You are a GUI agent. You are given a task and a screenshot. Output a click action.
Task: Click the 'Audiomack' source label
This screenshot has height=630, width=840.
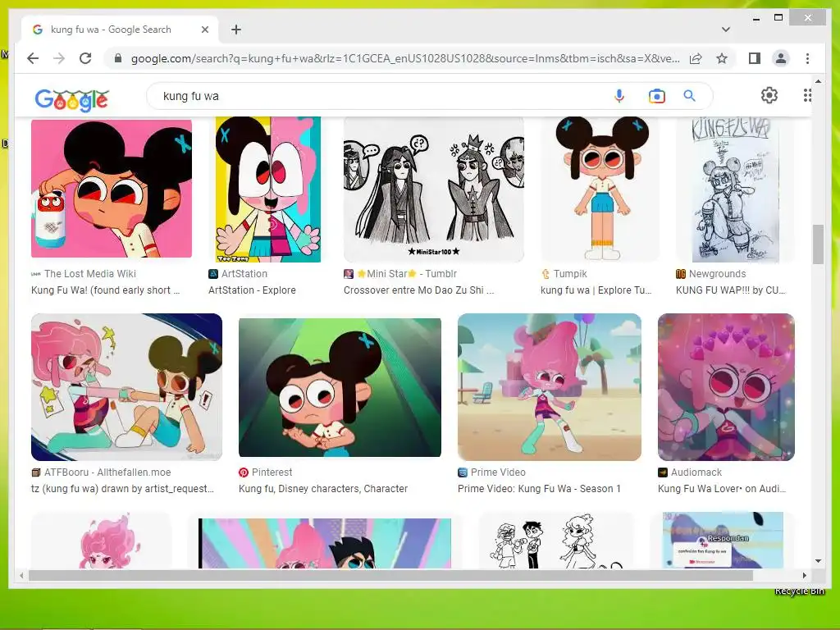[696, 472]
